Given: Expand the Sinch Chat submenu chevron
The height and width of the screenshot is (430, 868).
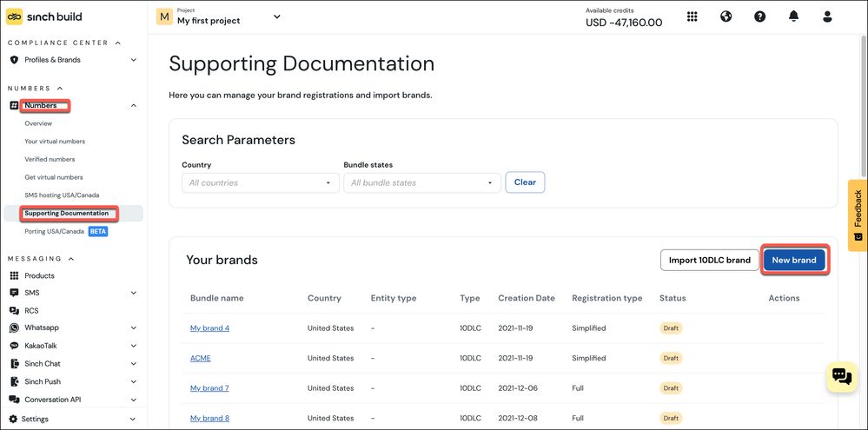Looking at the screenshot, I should (x=134, y=364).
